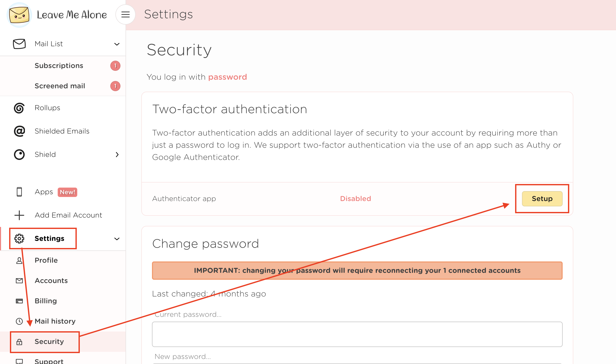616x364 pixels.
Task: Open the Subscriptions menu item
Action: [59, 66]
